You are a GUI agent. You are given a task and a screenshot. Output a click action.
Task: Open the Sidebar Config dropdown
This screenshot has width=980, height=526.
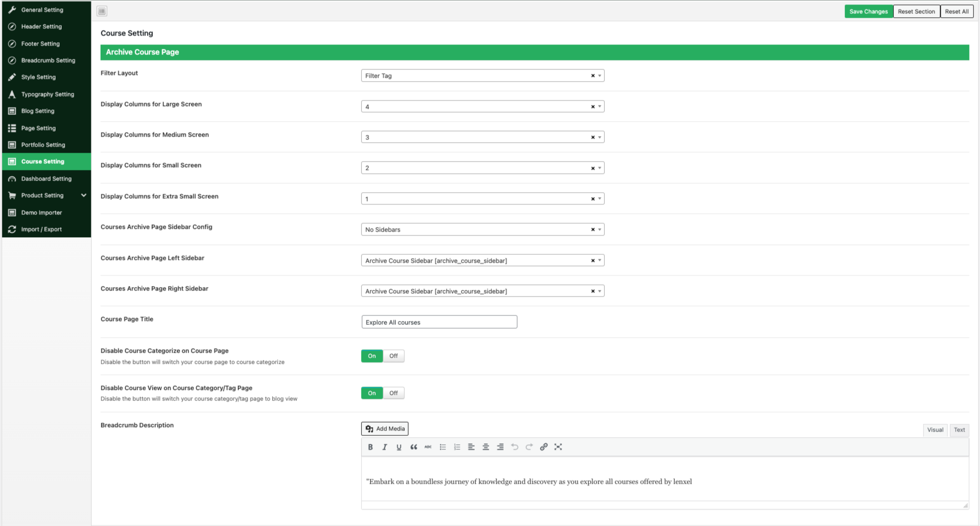point(482,229)
